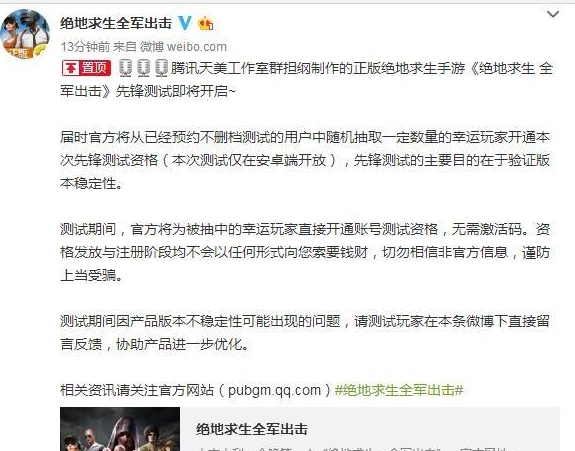This screenshot has height=451, width=575.
Task: Click the pubgm.qq.com website address
Action: point(274,390)
